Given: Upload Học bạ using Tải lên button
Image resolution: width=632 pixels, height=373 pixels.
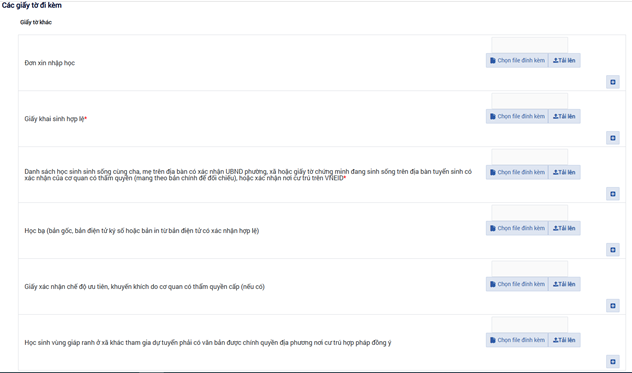Looking at the screenshot, I should pyautogui.click(x=564, y=228).
